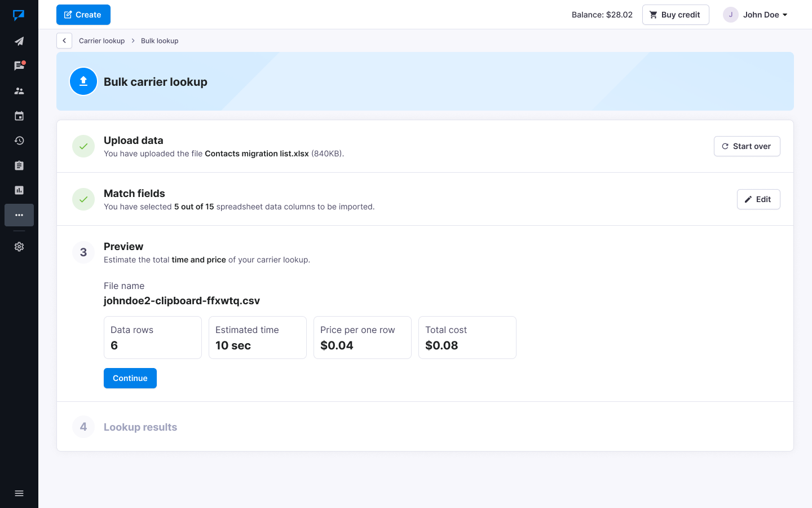
Task: Open the clipboard templates icon
Action: (19, 165)
